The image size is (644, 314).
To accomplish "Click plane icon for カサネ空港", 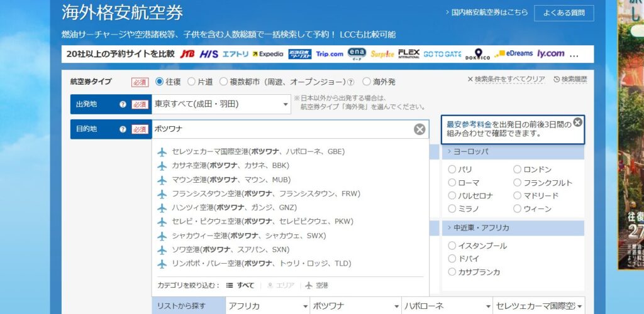I will (x=162, y=166).
